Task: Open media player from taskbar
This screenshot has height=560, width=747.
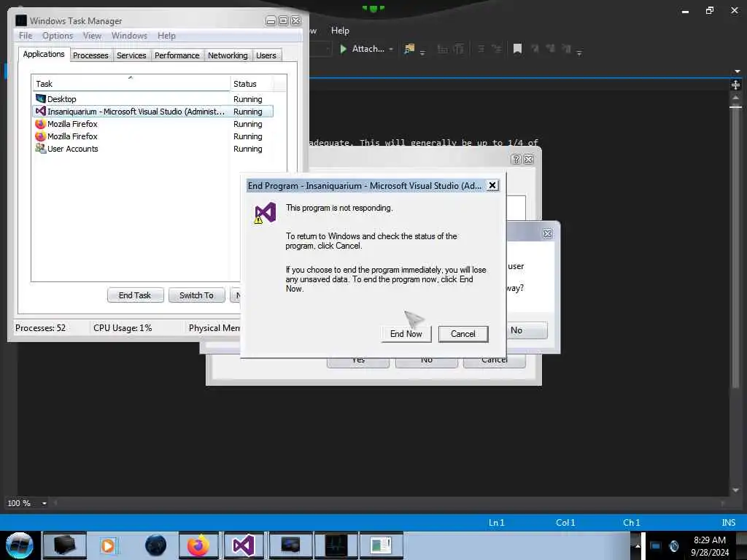Action: (108, 545)
